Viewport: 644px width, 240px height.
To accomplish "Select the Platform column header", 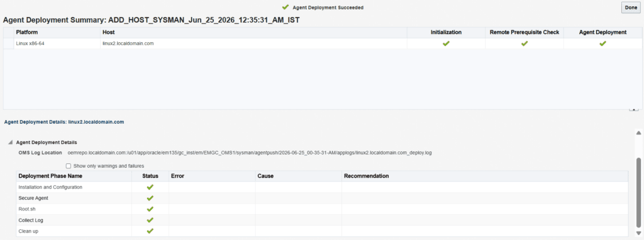I will click(57, 33).
